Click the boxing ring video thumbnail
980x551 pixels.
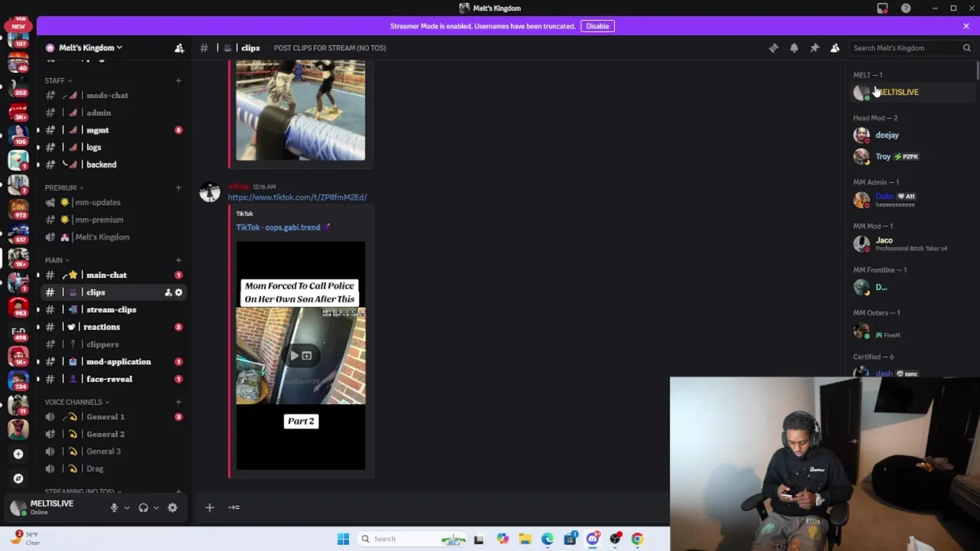[x=300, y=111]
